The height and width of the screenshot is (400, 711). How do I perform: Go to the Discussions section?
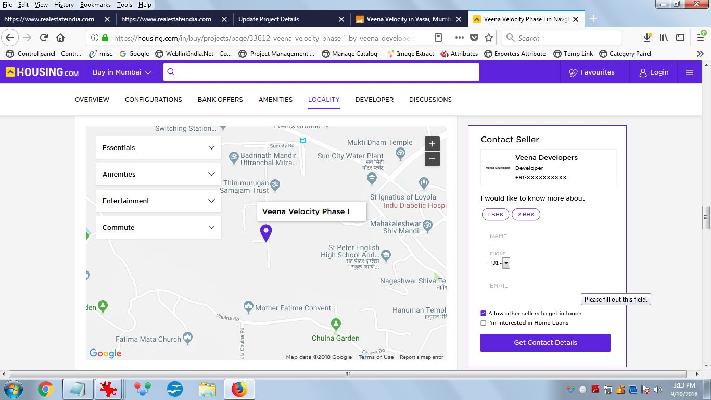(x=430, y=99)
